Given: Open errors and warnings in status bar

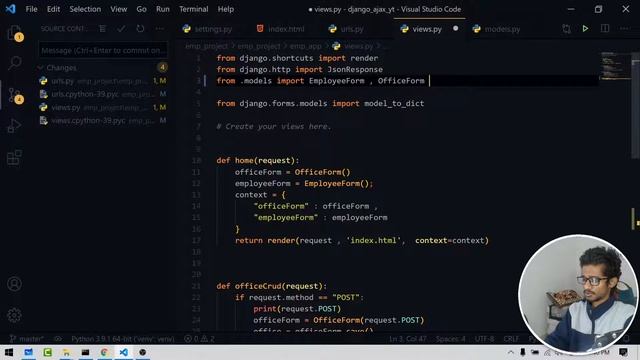Looking at the screenshot, I should pos(199,339).
